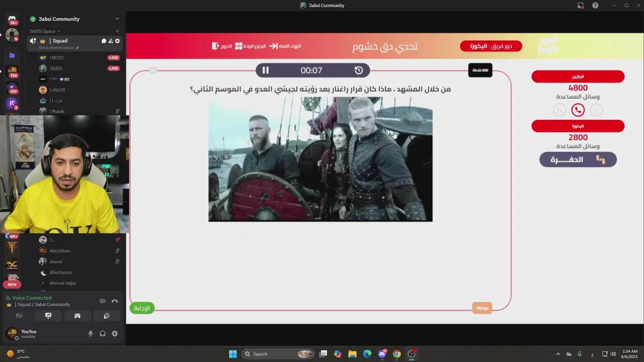Screen dimensions: 644x362
Task: Open the server with the 417 badge
Action: point(12,87)
